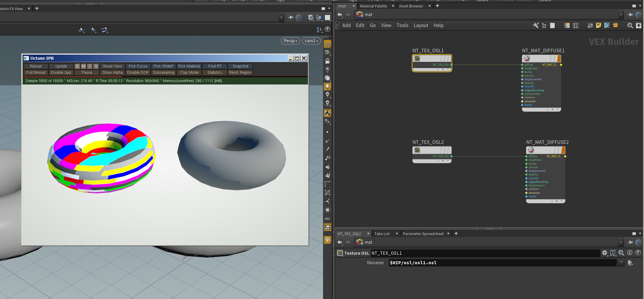Click the Houdini H icon in parameter pane

point(613,253)
